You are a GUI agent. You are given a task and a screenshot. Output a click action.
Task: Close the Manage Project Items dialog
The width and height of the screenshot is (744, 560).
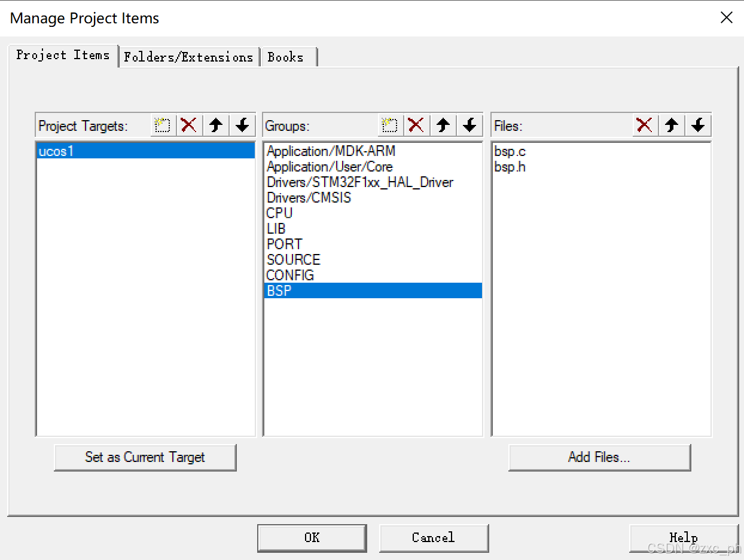pos(727,18)
